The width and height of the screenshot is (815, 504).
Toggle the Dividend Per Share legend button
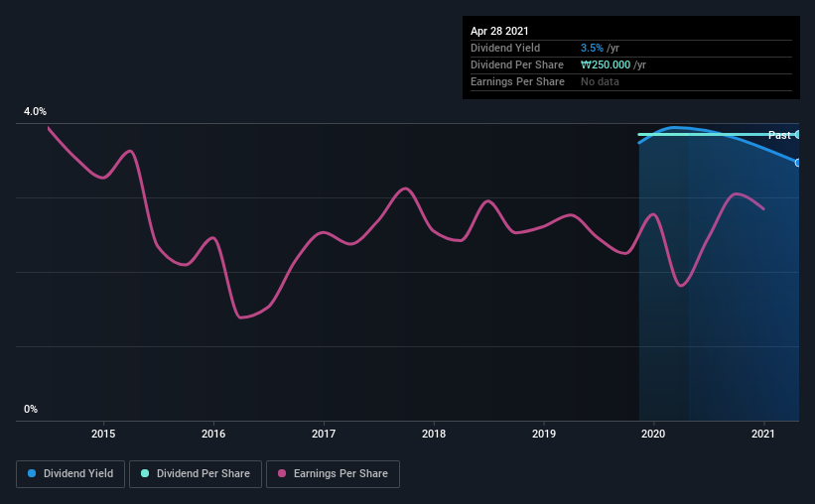196,474
